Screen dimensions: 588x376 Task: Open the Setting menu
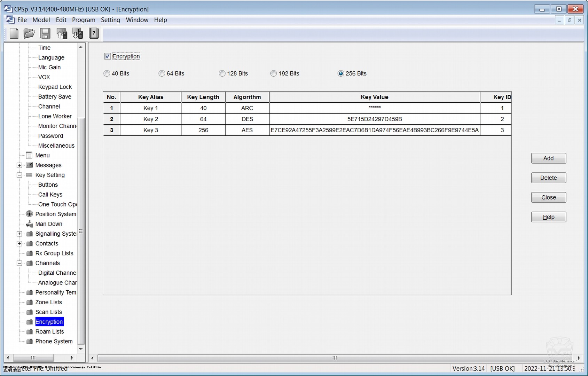click(x=110, y=20)
